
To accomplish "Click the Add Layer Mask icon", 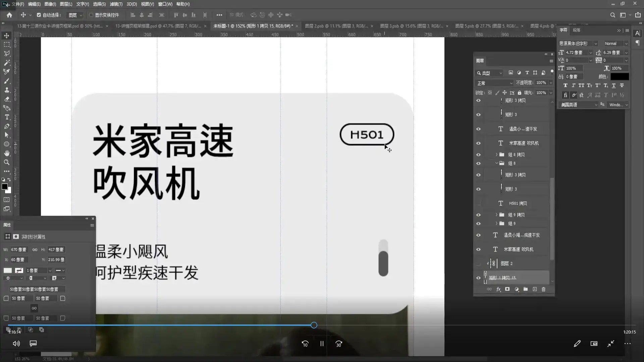I will click(x=507, y=289).
